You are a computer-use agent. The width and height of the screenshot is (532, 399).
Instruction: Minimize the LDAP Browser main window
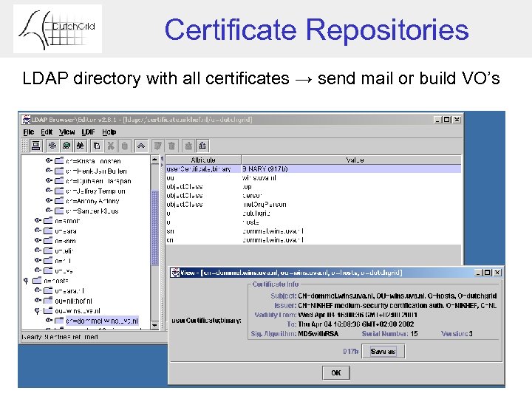pos(438,120)
